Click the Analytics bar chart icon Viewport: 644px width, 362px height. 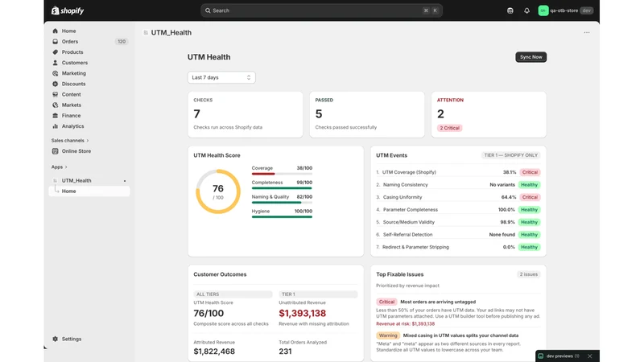tap(55, 126)
